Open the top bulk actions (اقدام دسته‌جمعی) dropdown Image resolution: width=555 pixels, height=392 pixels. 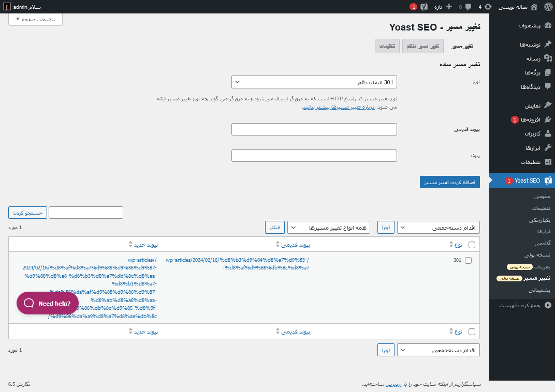(x=439, y=228)
